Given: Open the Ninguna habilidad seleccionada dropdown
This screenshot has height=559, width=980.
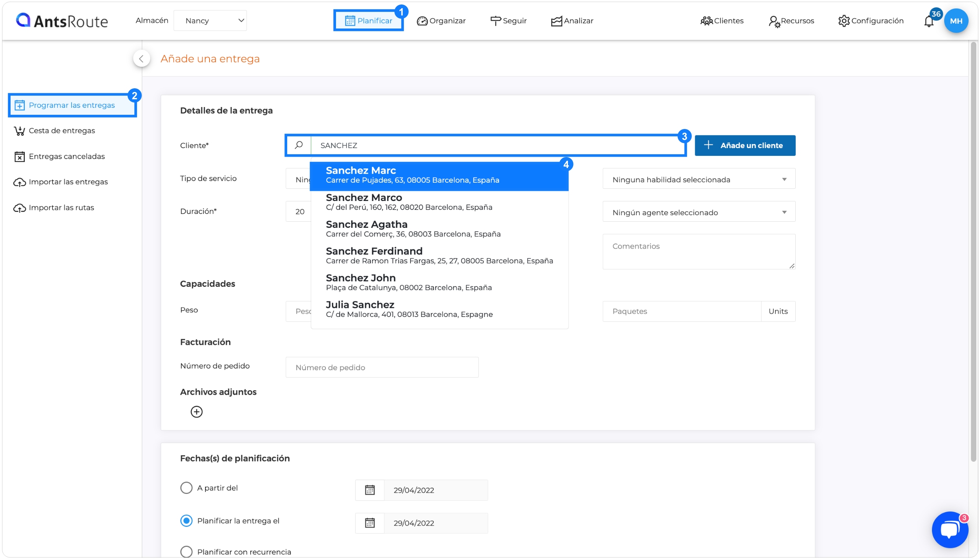Looking at the screenshot, I should [x=699, y=179].
